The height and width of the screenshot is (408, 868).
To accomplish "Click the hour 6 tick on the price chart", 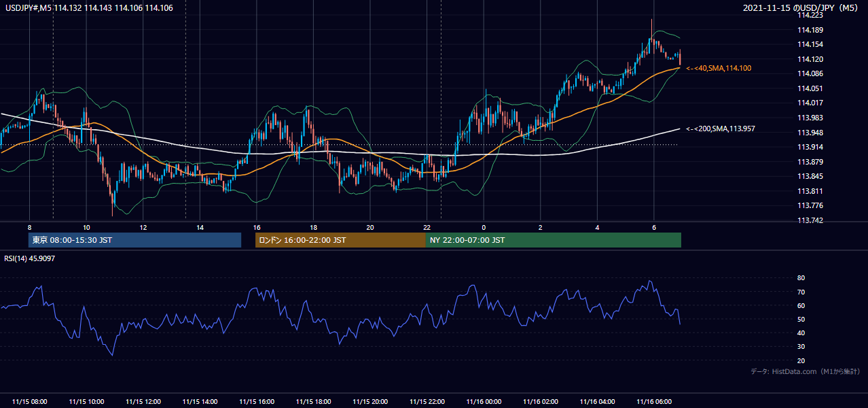I will click(x=654, y=227).
